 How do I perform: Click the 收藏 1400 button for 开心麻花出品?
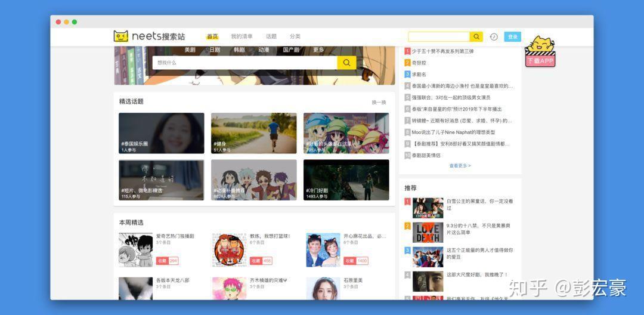(355, 261)
